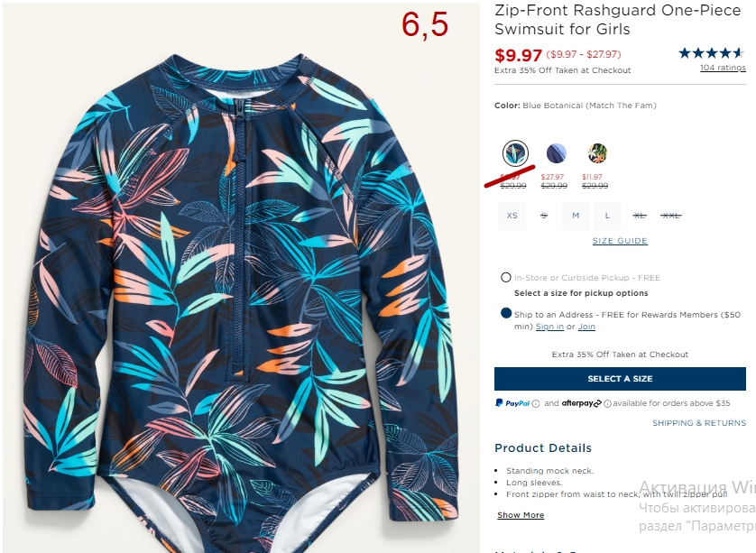Select Ship to an Address option
The width and height of the screenshot is (756, 553).
coord(506,313)
